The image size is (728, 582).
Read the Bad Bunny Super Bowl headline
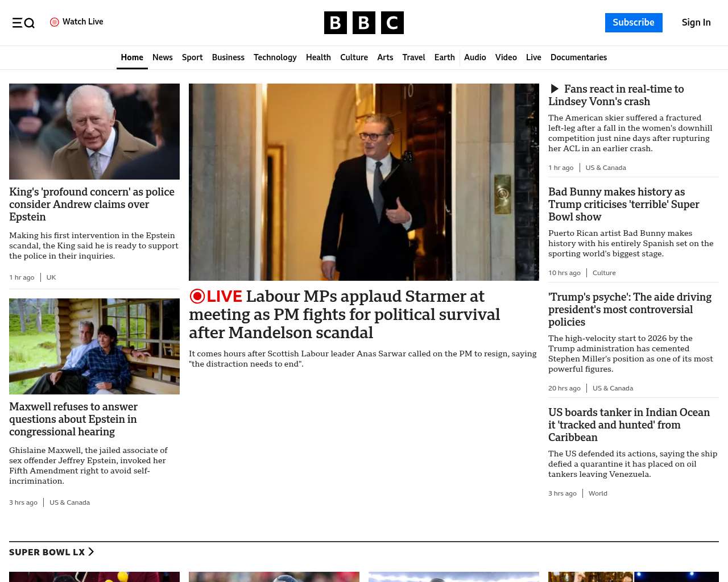624,205
